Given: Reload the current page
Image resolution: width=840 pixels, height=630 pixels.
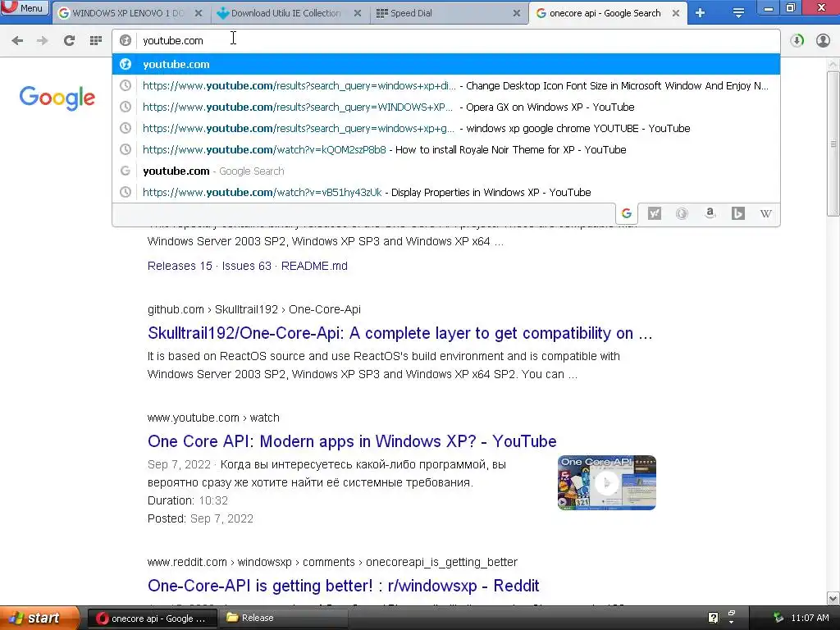Looking at the screenshot, I should point(69,40).
